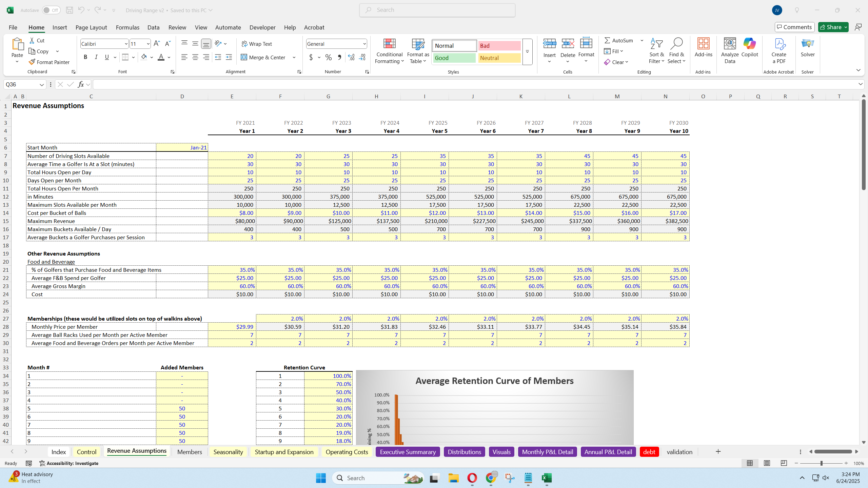Screen dimensions: 868x488
Task: Open the Analyze Data pane
Action: click(x=729, y=51)
